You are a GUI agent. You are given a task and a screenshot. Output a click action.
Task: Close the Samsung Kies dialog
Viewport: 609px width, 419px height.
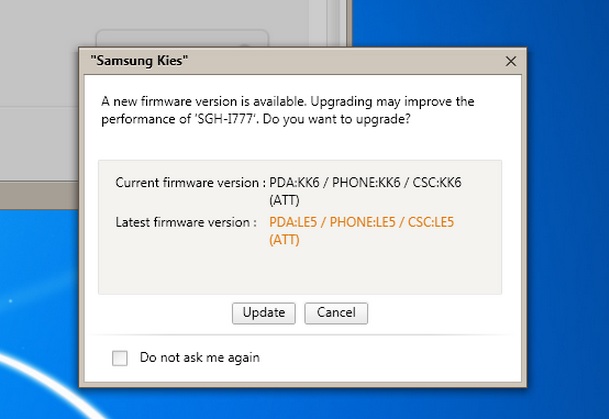(x=511, y=61)
